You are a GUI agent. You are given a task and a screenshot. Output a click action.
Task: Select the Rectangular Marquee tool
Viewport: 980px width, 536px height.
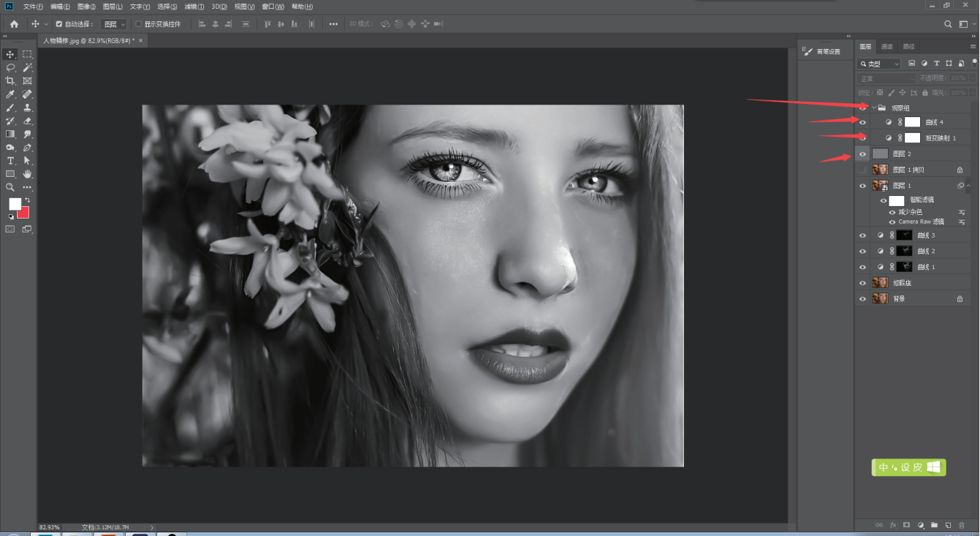(x=27, y=54)
